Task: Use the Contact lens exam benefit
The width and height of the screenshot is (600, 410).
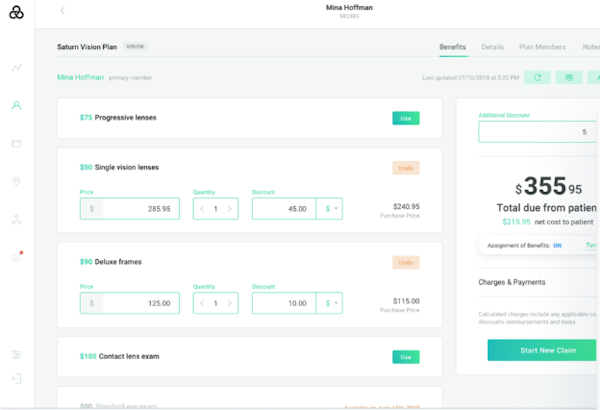Action: (x=405, y=356)
